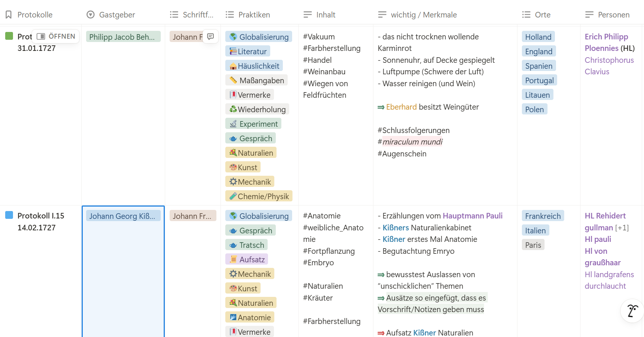
Task: Click the ÖFFNEN button on first protocol
Action: tap(56, 36)
